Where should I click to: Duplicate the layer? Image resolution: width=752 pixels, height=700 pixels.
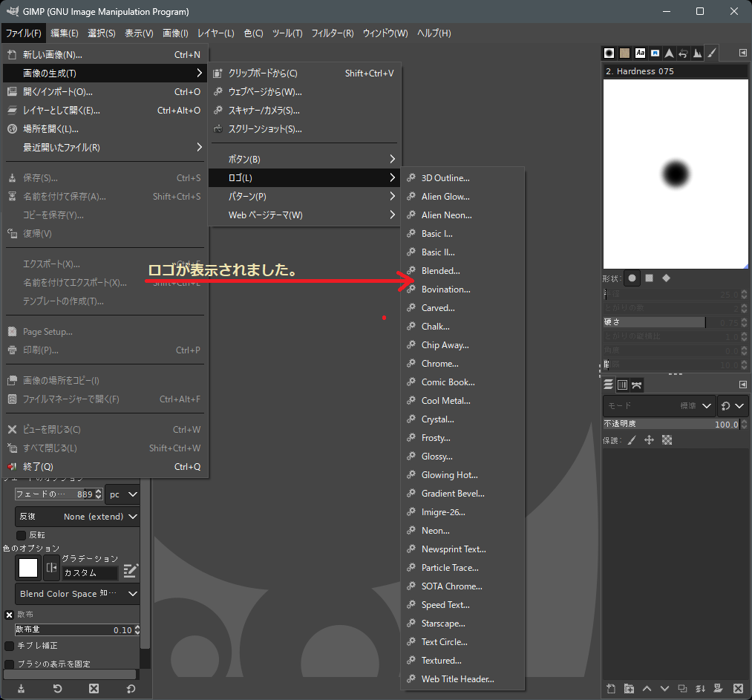(682, 689)
